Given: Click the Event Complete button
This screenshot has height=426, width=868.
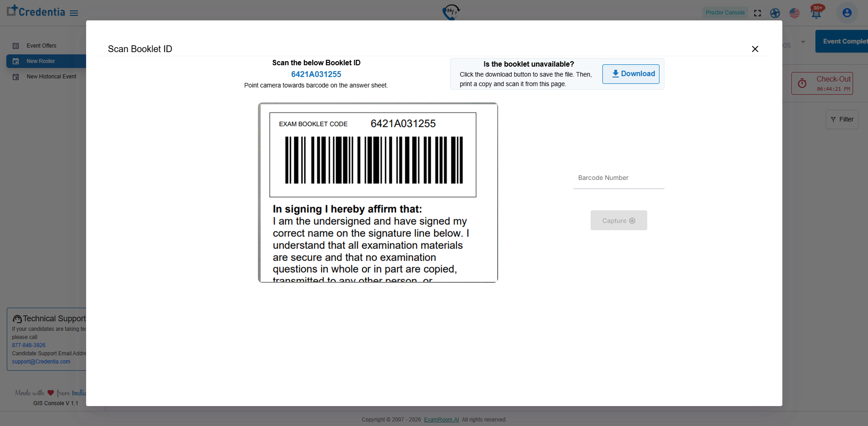Looking at the screenshot, I should 842,41.
